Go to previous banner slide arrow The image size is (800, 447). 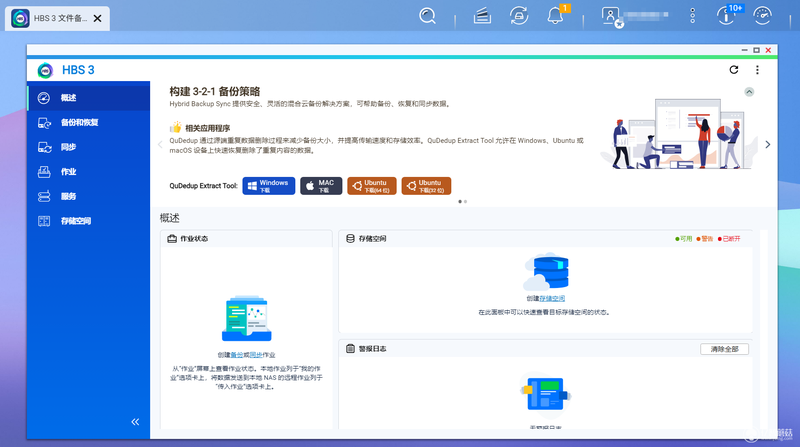(x=160, y=144)
